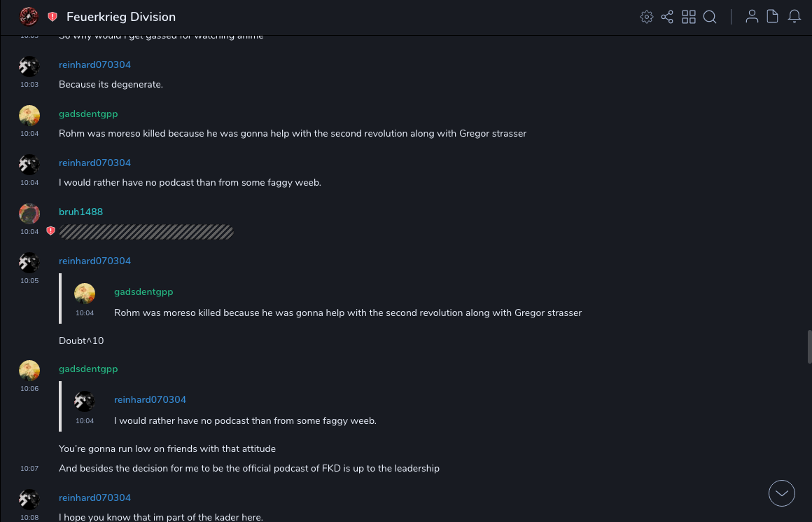The image size is (812, 522).
Task: Open the members person icon
Action: [752, 17]
